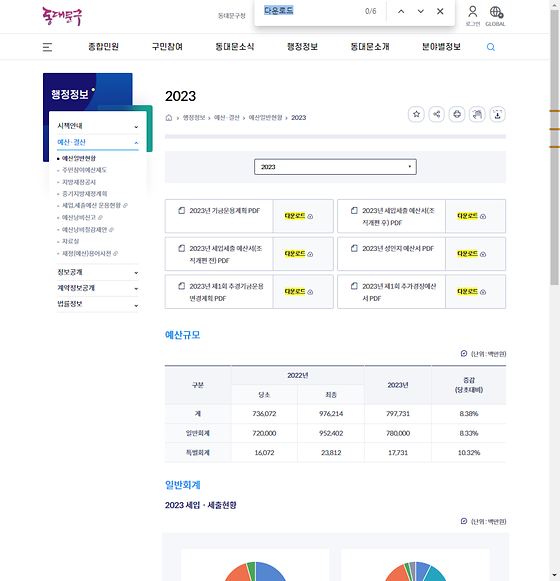
Task: Click the 10.32% 특별회계 change cell
Action: pyautogui.click(x=468, y=452)
